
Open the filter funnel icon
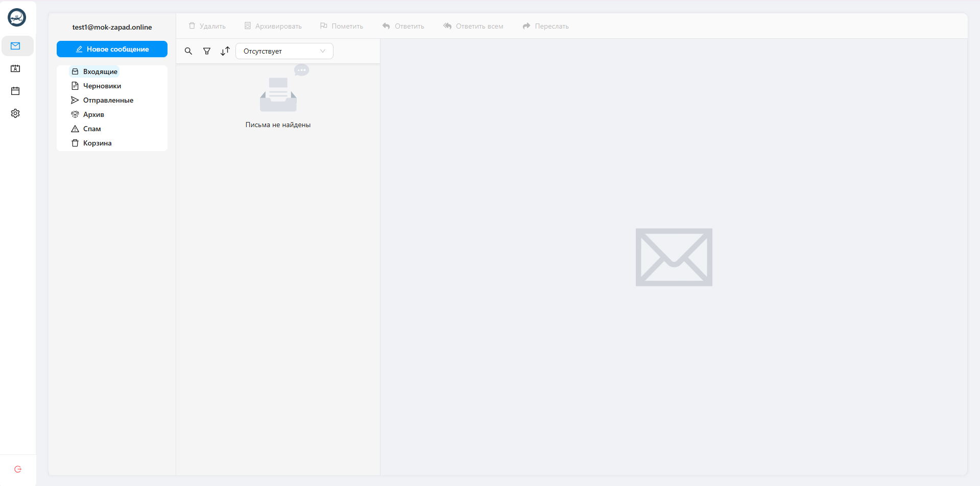(207, 51)
